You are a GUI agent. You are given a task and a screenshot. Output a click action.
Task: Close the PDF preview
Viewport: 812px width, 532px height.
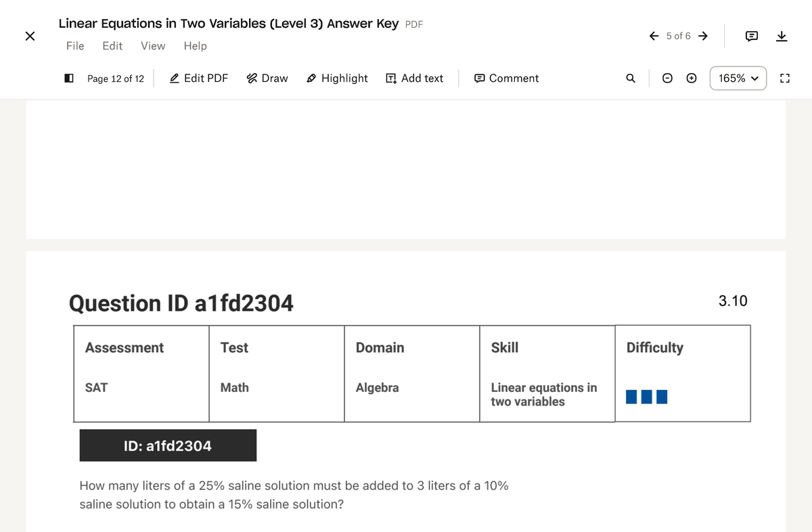[x=30, y=37]
